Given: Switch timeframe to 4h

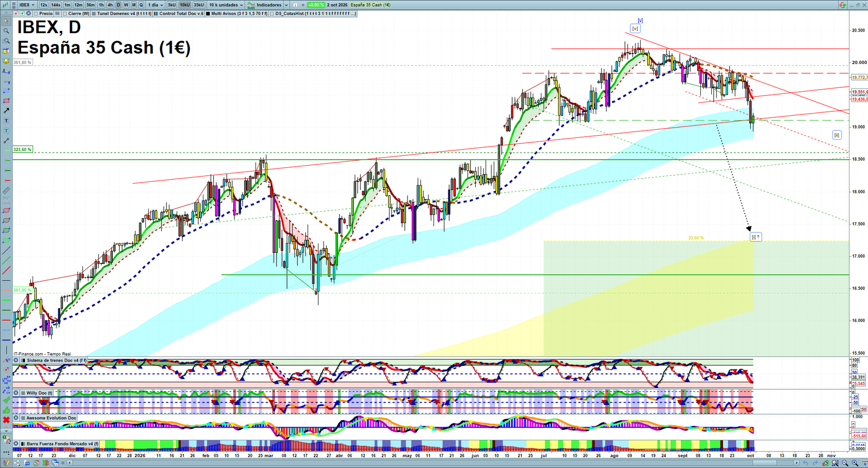Looking at the screenshot, I should pyautogui.click(x=110, y=5).
